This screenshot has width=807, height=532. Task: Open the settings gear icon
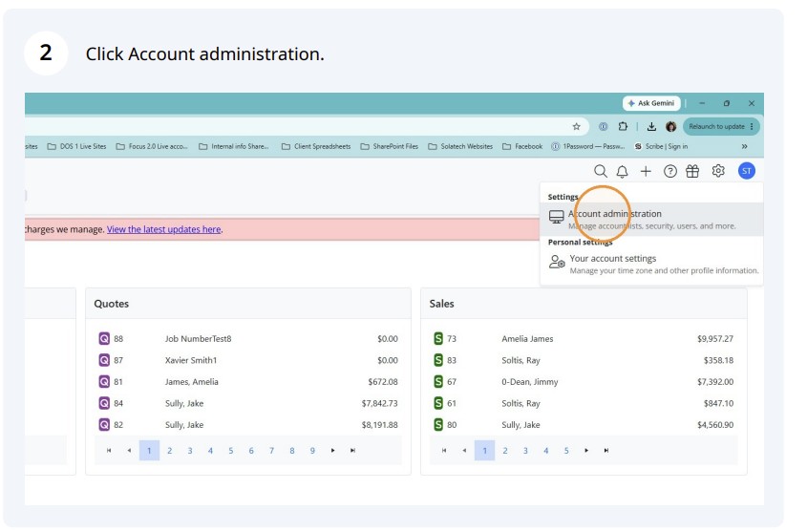[x=718, y=171]
